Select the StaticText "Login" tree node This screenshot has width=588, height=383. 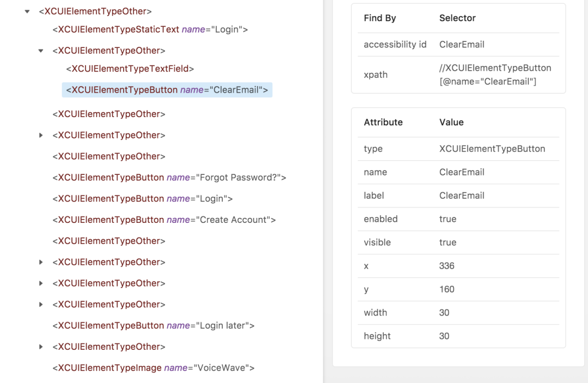(150, 29)
